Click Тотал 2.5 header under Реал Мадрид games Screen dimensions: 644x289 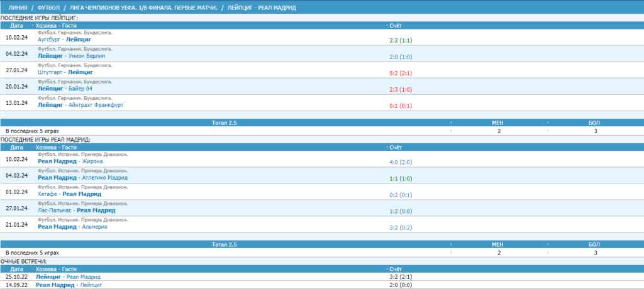tap(225, 244)
